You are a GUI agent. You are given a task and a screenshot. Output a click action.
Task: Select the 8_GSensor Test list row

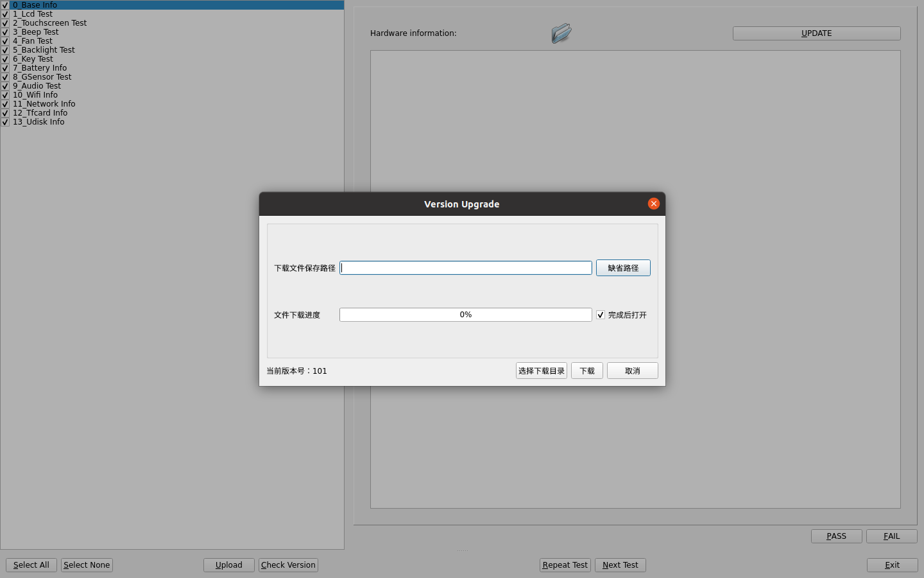[172, 77]
